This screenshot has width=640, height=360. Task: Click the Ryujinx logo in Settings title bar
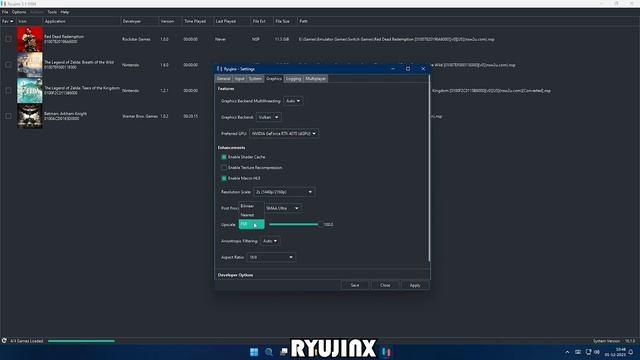pyautogui.click(x=219, y=69)
